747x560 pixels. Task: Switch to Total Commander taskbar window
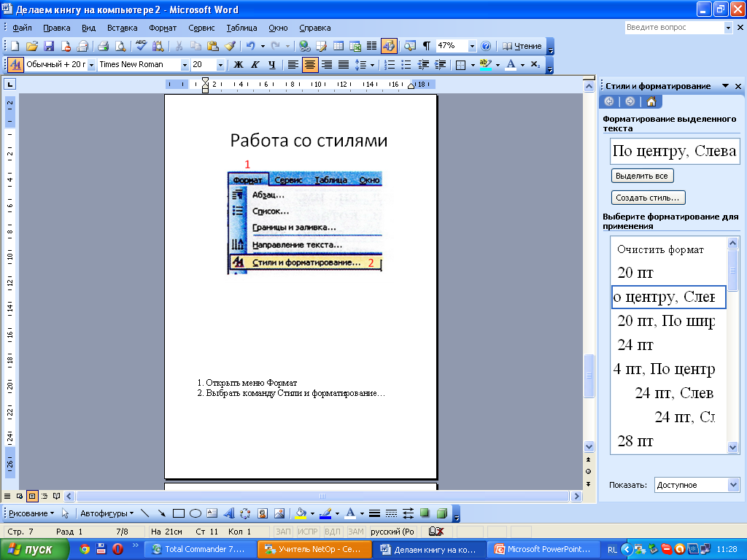[x=200, y=549]
